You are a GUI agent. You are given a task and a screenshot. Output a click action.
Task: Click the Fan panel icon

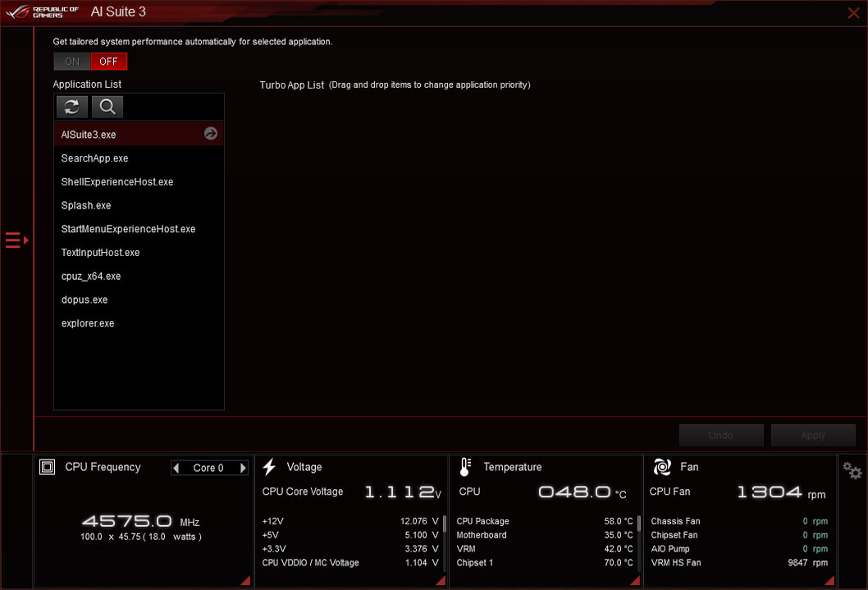(662, 467)
